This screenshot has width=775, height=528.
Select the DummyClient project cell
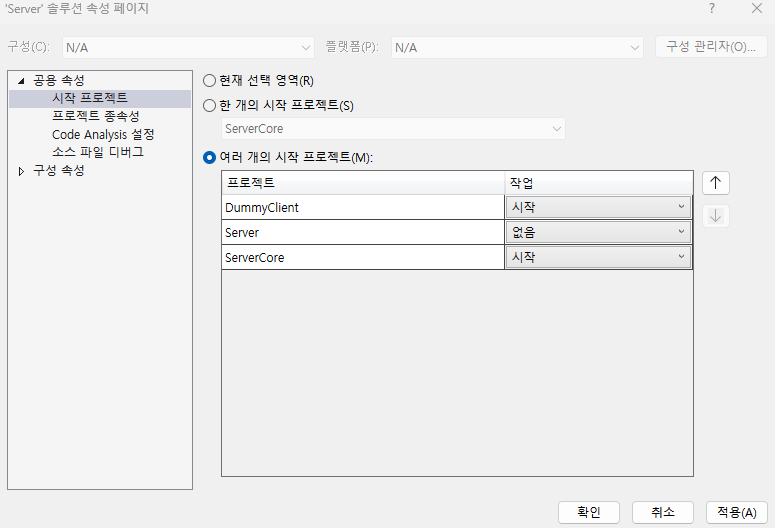pyautogui.click(x=363, y=207)
